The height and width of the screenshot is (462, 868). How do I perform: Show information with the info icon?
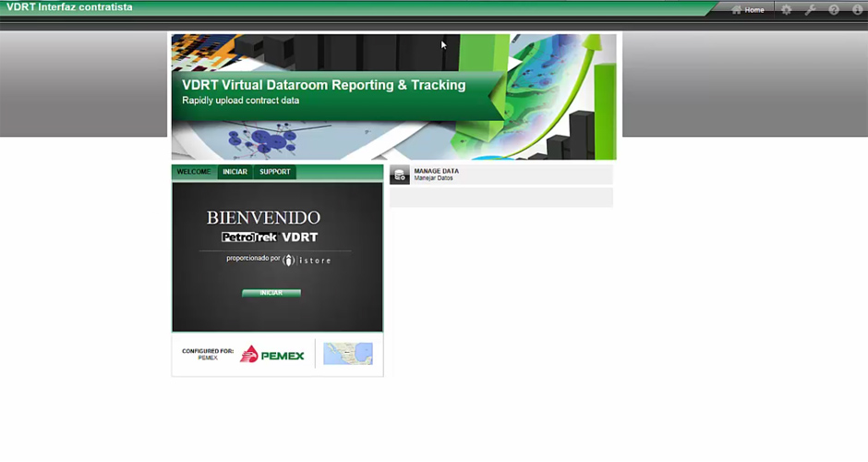coord(856,10)
